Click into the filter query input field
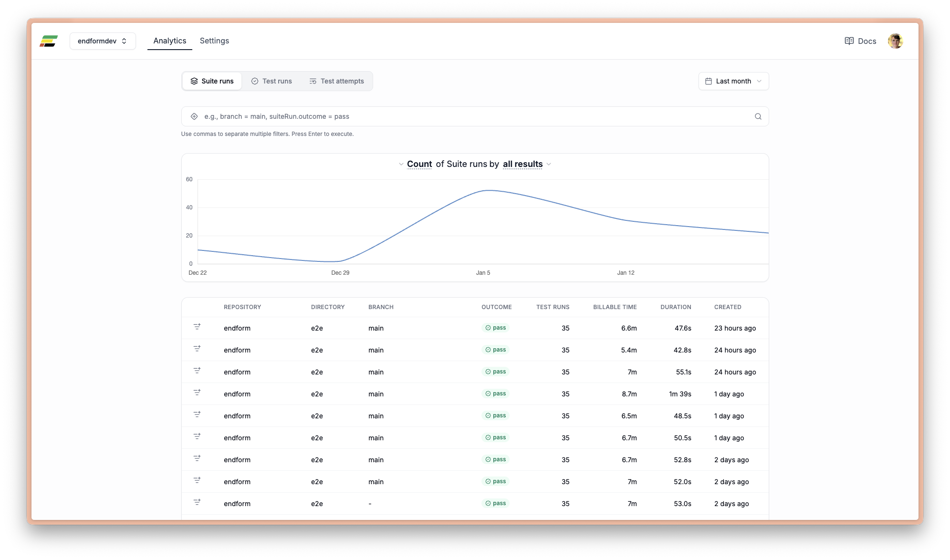950x560 pixels. pos(429,116)
